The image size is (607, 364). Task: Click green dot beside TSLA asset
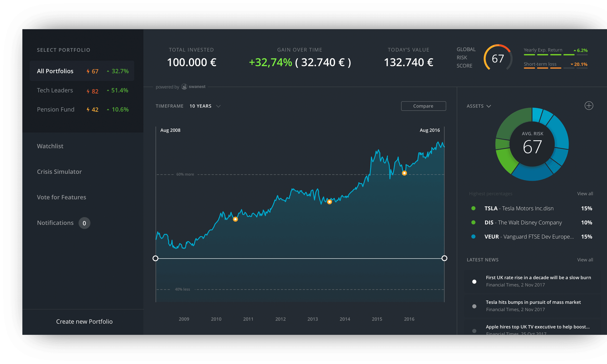click(473, 208)
